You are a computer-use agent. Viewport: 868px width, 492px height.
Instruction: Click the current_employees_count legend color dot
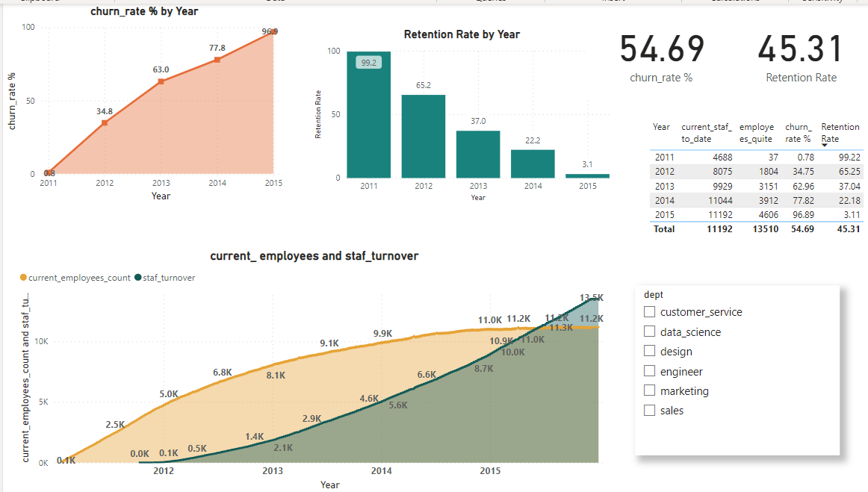click(22, 275)
